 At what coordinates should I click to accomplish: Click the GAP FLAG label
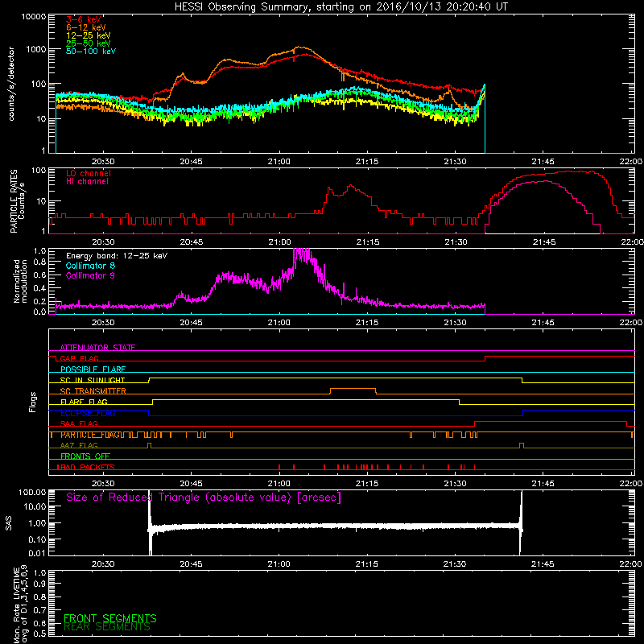(x=80, y=358)
